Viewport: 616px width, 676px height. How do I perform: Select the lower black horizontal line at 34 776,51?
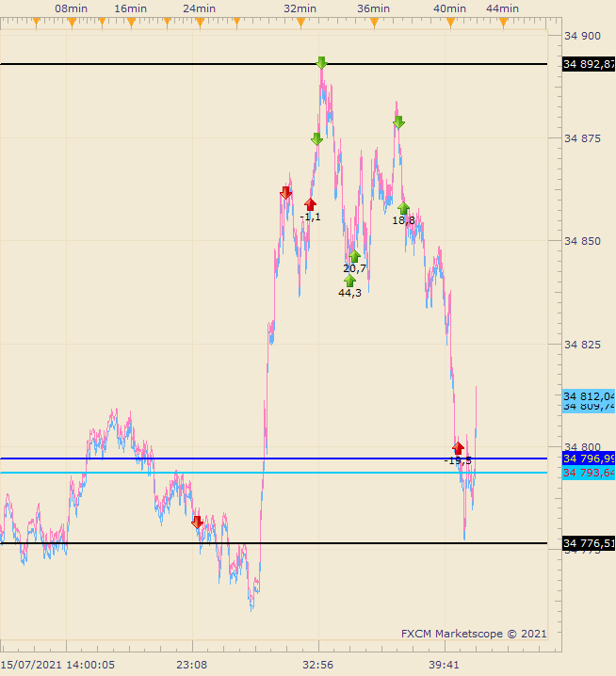pyautogui.click(x=273, y=543)
